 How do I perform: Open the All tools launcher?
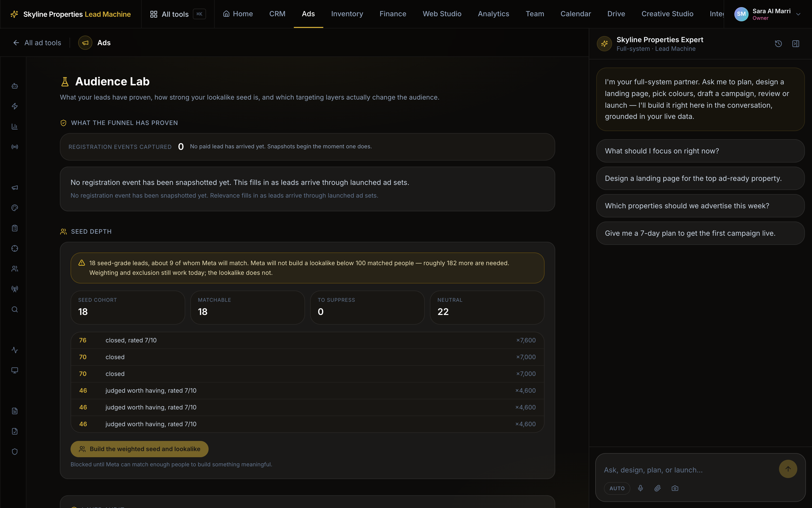(178, 14)
